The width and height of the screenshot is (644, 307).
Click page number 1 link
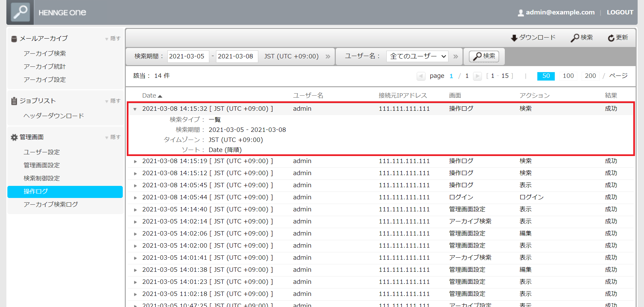451,76
